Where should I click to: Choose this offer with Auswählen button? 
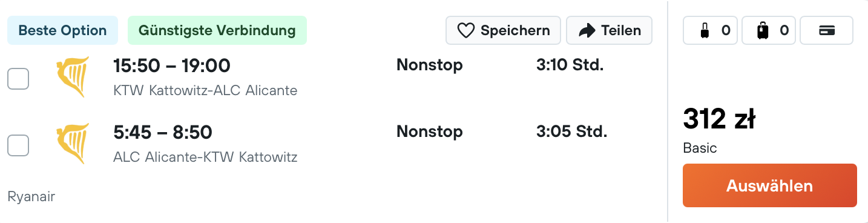770,185
